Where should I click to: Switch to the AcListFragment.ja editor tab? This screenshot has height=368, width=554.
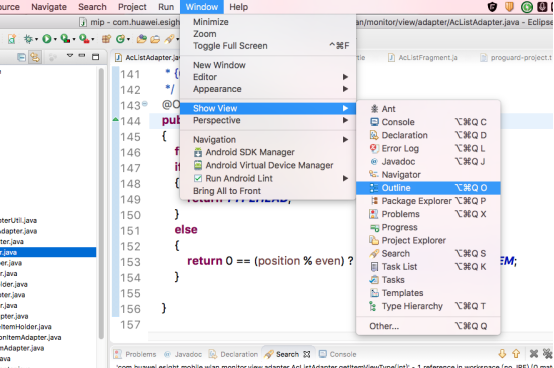click(x=423, y=58)
